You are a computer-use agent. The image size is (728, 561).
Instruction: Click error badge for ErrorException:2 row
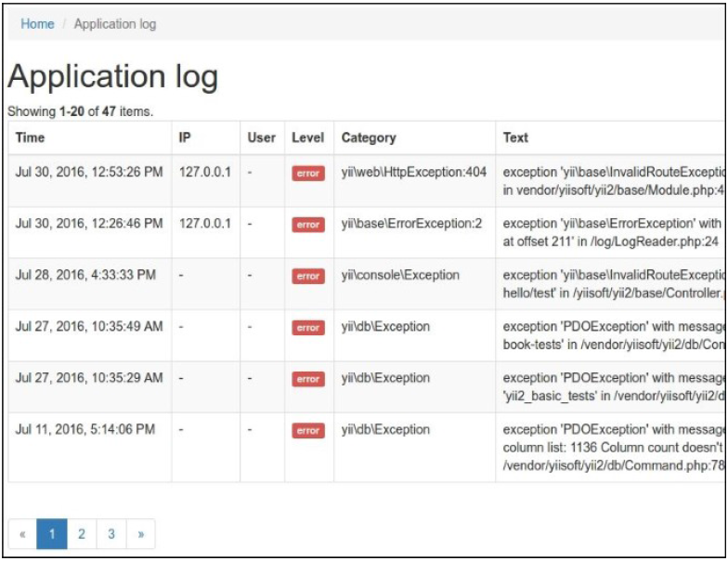[x=307, y=225]
